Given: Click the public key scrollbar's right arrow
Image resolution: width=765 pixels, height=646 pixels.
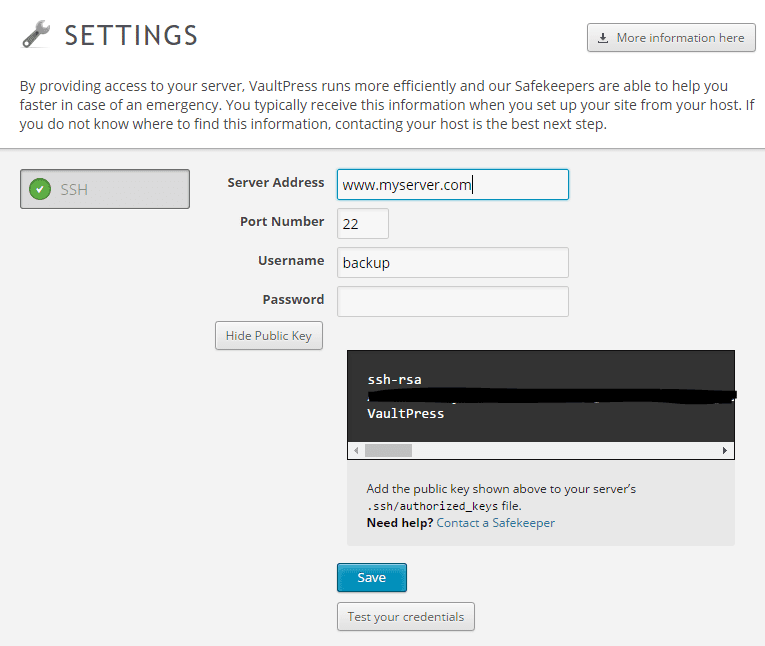Looking at the screenshot, I should (x=725, y=451).
